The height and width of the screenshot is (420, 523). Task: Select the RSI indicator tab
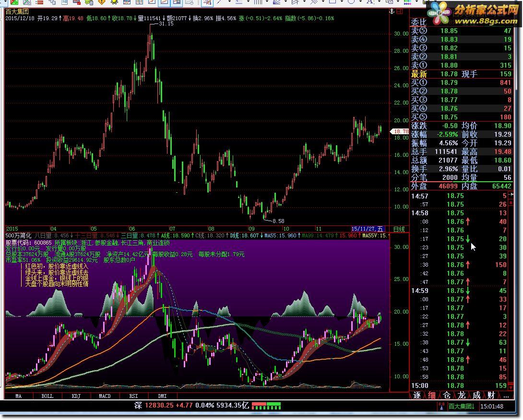(x=133, y=396)
